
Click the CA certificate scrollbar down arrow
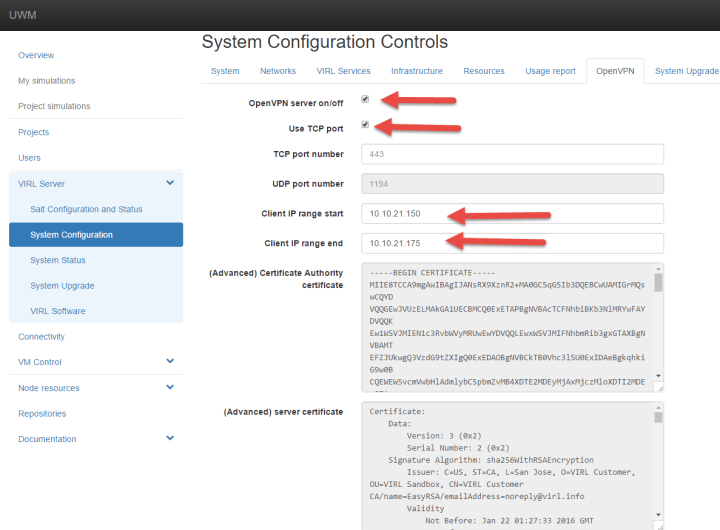coord(658,376)
